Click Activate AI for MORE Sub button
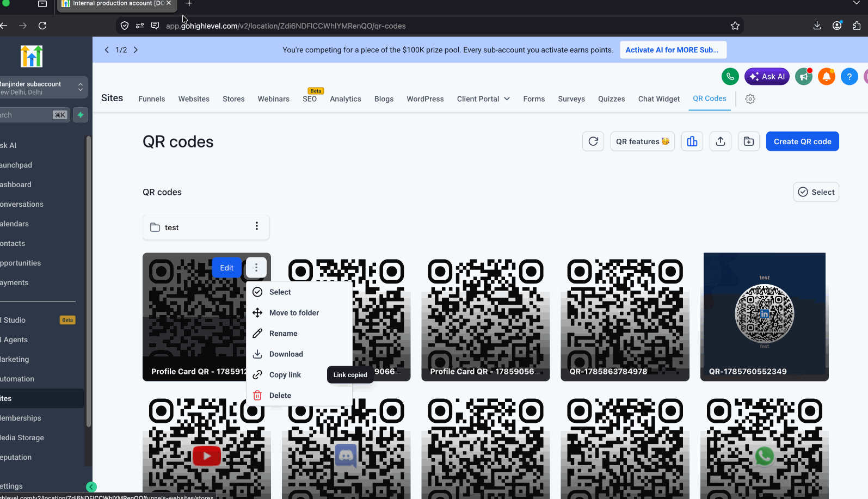The width and height of the screenshot is (868, 499). click(673, 50)
